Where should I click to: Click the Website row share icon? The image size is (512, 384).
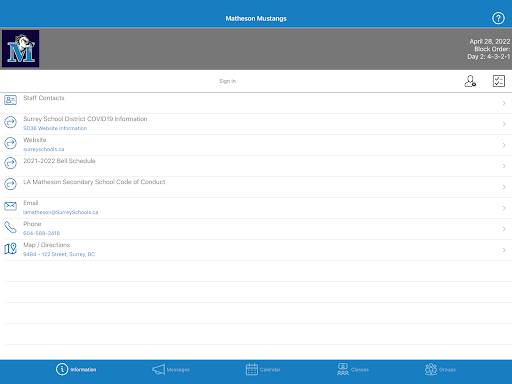pos(10,143)
